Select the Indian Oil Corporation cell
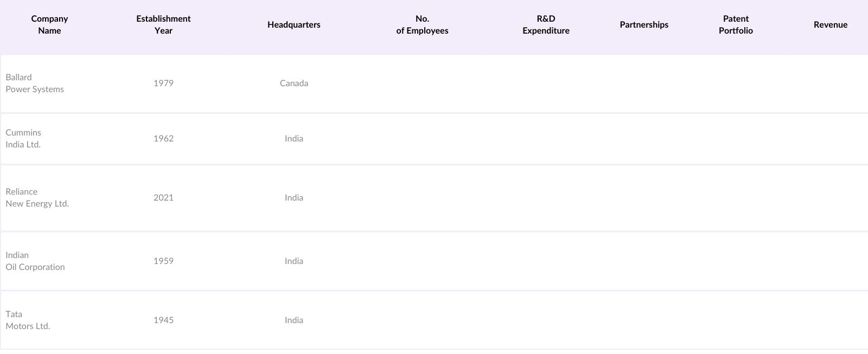 tap(35, 261)
